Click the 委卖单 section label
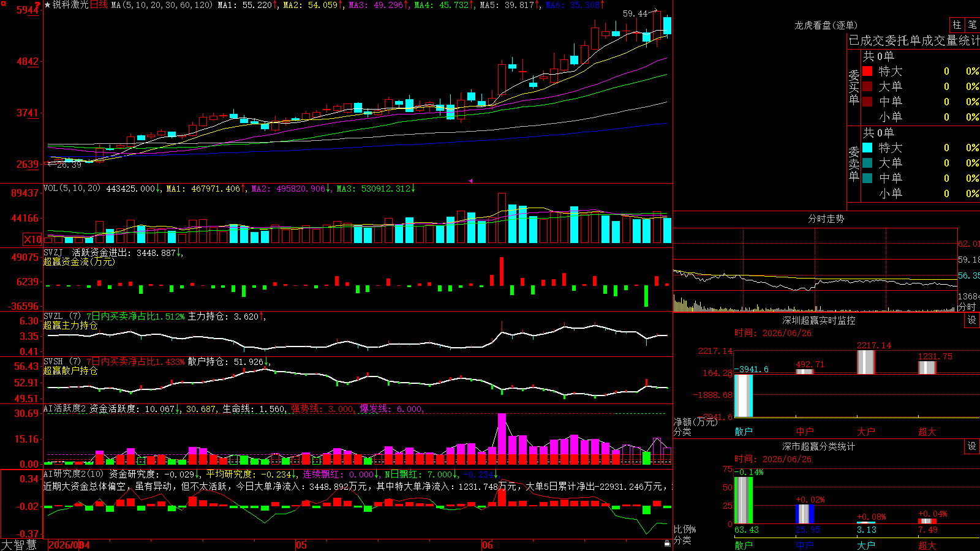Viewport: 980px width, 551px height. pos(854,163)
